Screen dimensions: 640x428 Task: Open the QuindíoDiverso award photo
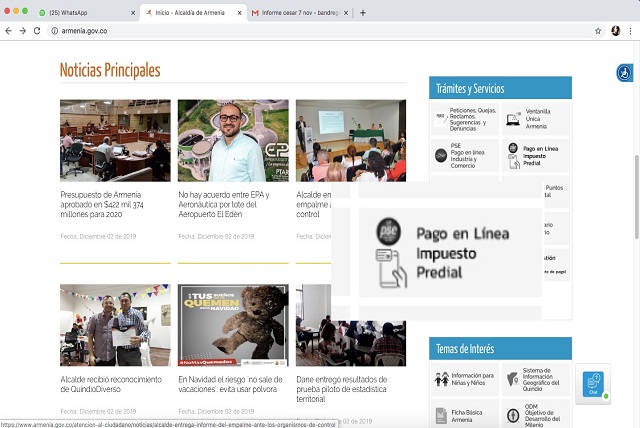pyautogui.click(x=115, y=325)
